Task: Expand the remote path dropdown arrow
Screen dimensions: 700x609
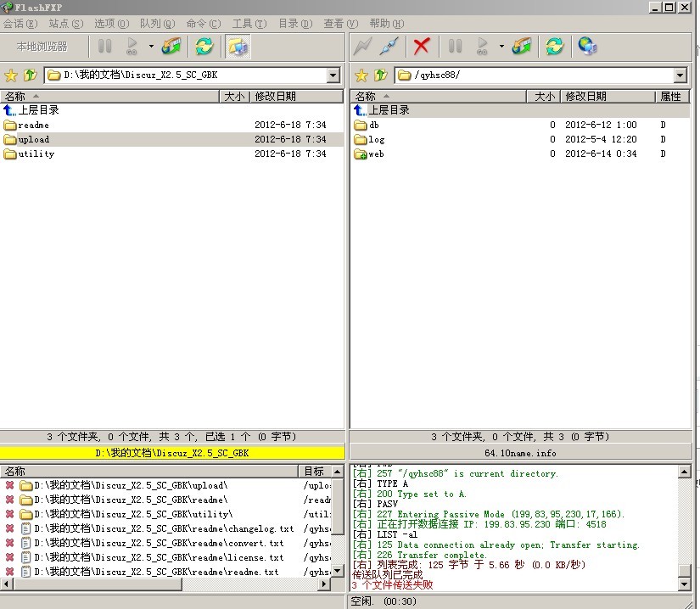Action: point(680,75)
